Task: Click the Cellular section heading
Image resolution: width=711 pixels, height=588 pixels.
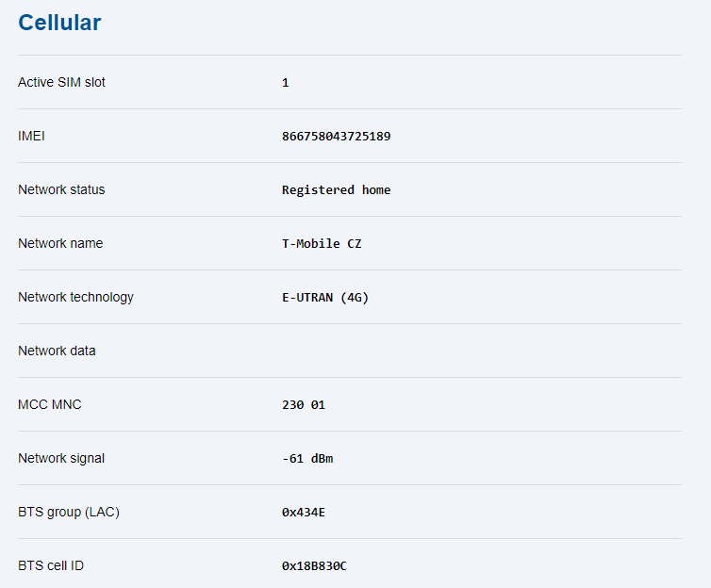Action: (x=59, y=23)
